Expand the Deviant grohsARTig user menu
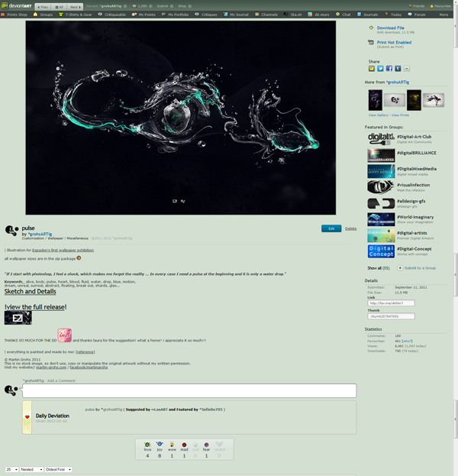The image size is (458, 476). point(106,6)
